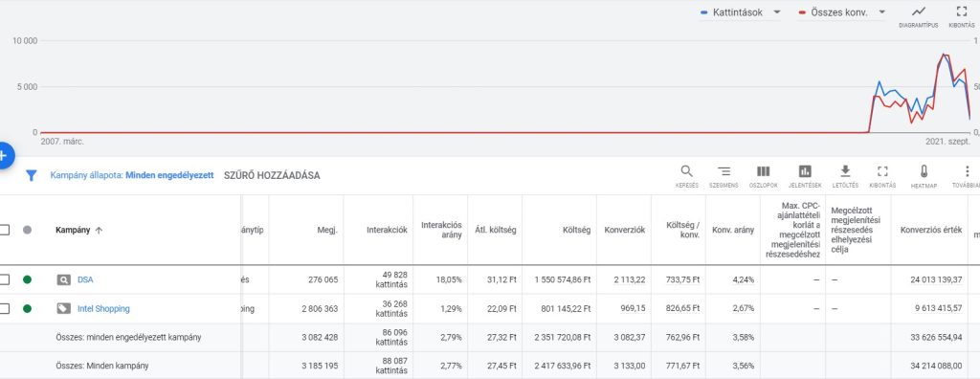
Task: Click Max. CPC-ajánlattételi korlát column header
Action: tap(792, 230)
